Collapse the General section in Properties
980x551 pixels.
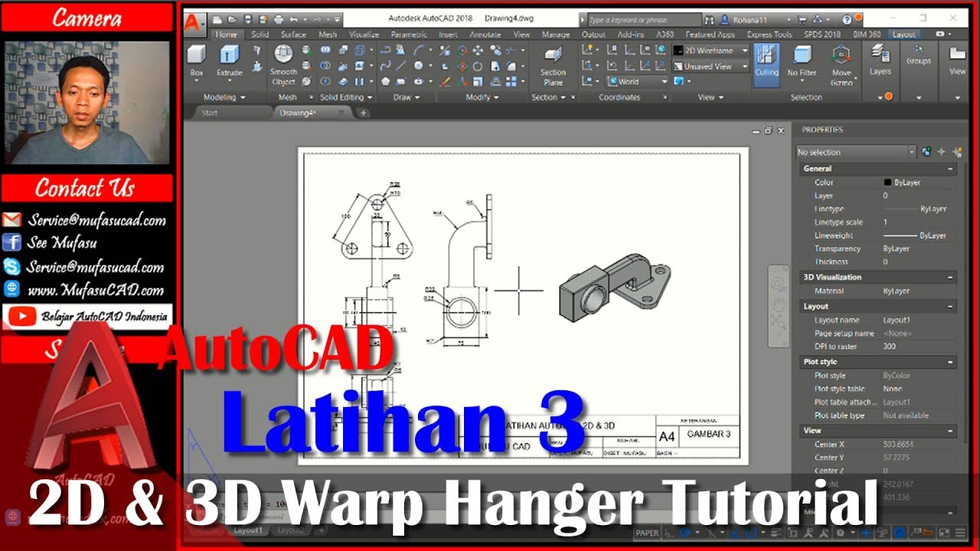tap(950, 168)
